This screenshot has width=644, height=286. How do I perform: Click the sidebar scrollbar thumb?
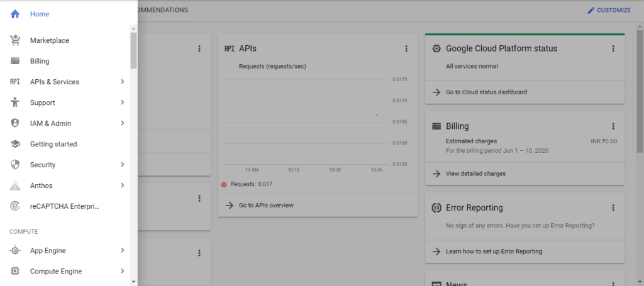coord(133,50)
